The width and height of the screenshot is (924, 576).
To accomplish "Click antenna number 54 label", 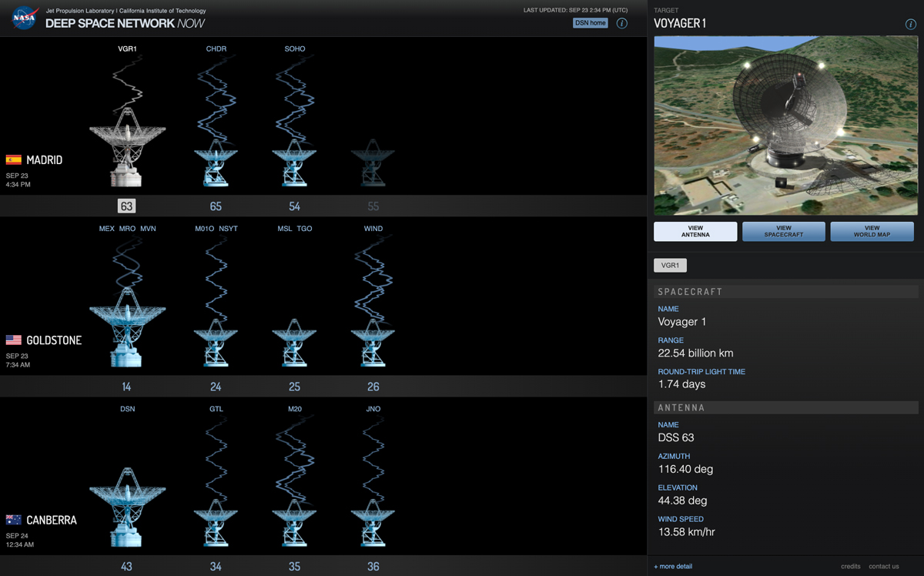I will click(x=294, y=206).
